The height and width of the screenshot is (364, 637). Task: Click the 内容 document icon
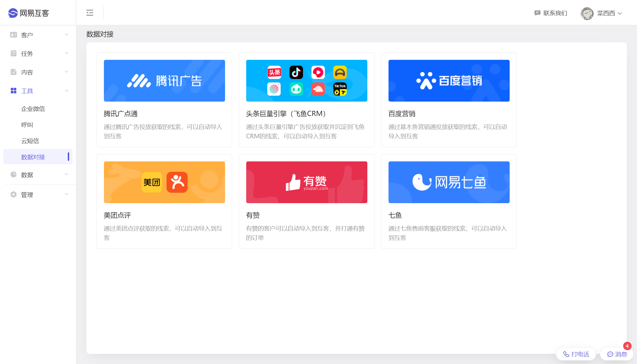click(14, 72)
